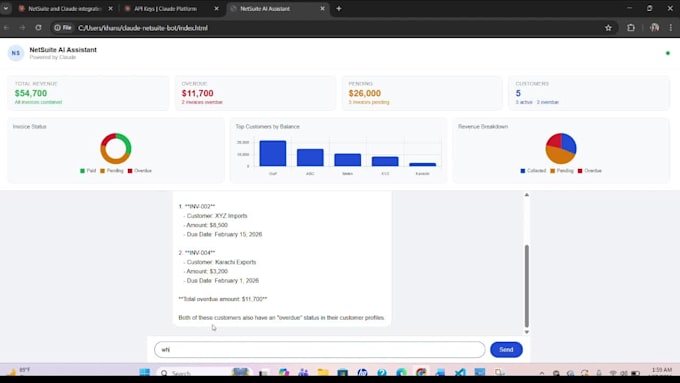The height and width of the screenshot is (383, 680).
Task: Click the ABC bar in Top Customers chart
Action: pyautogui.click(x=310, y=157)
